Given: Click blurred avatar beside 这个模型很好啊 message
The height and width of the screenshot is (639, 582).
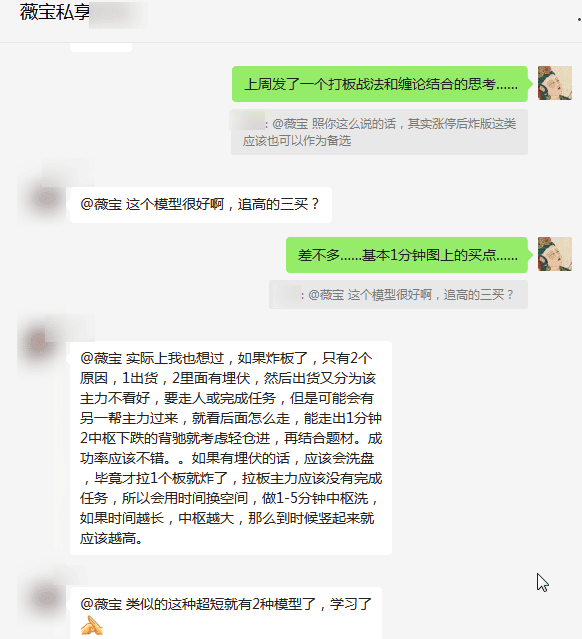Looking at the screenshot, I should click(46, 199).
